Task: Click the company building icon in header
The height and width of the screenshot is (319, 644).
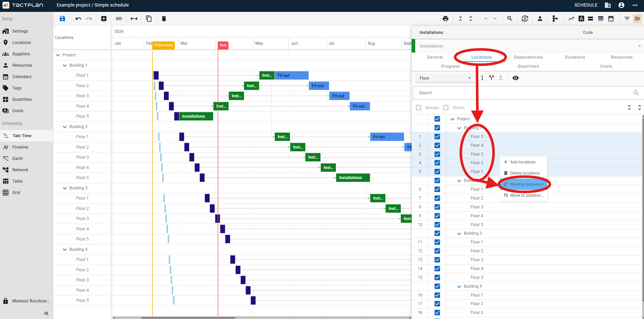Action: pos(608,5)
